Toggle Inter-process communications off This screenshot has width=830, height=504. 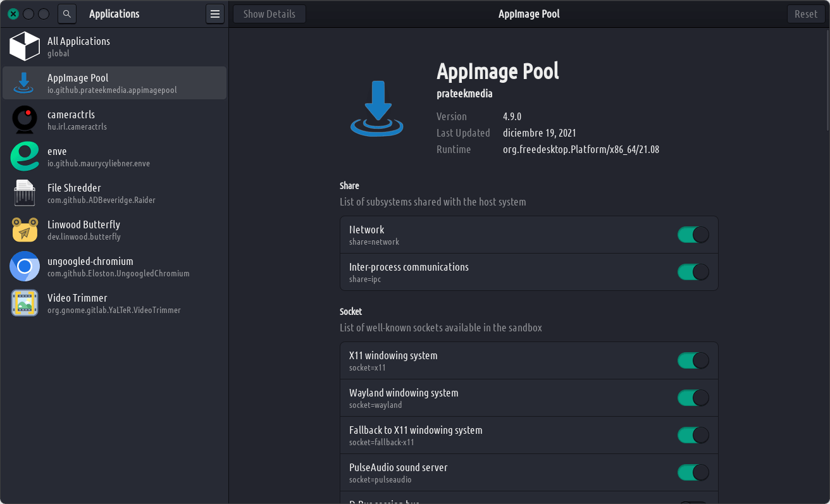click(x=693, y=273)
